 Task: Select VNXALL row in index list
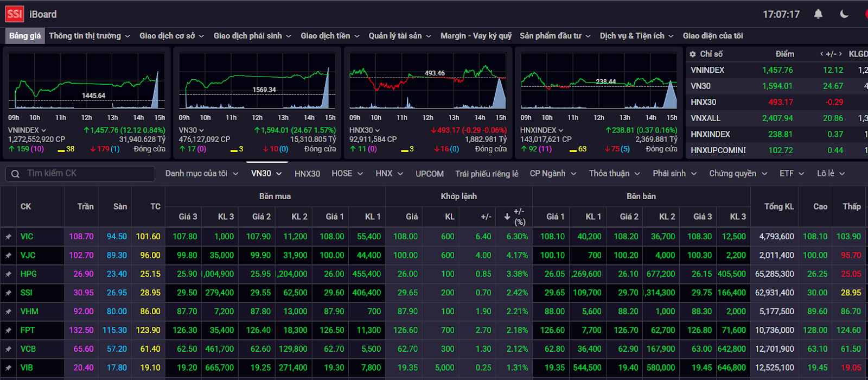(777, 118)
